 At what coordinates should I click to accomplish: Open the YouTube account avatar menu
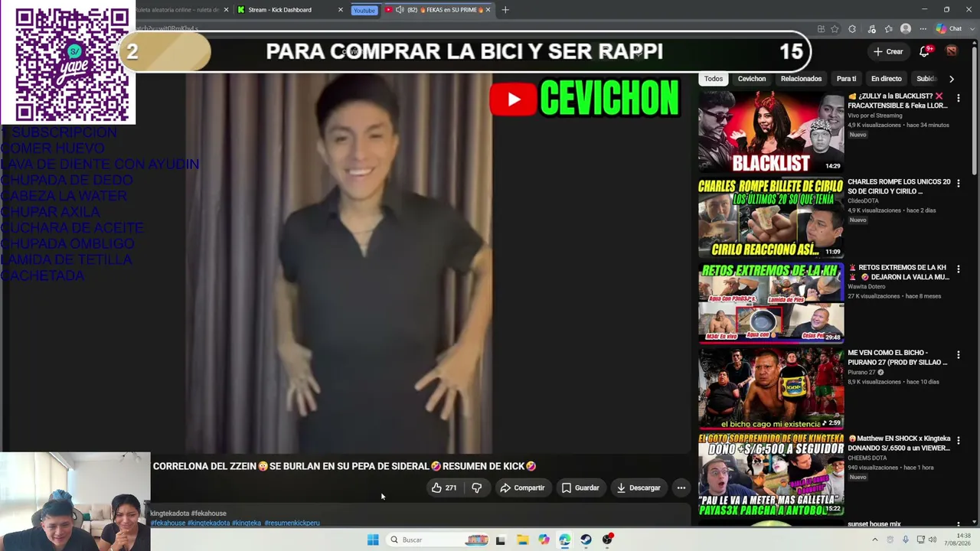coord(951,51)
